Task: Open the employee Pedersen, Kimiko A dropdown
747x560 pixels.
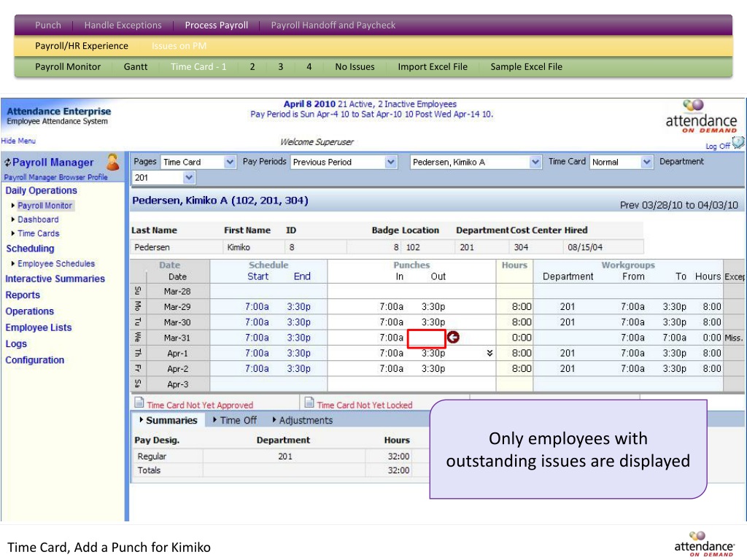Action: [x=535, y=162]
